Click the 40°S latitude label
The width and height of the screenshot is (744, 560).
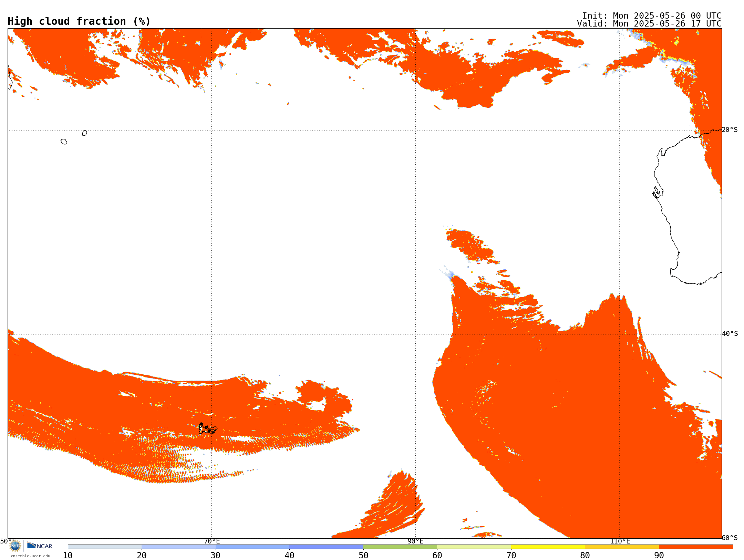(x=730, y=334)
